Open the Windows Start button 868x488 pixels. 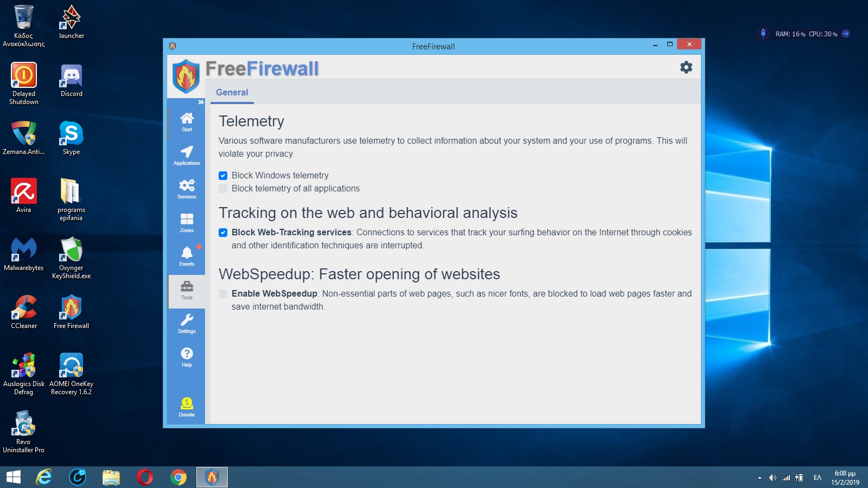point(14,477)
